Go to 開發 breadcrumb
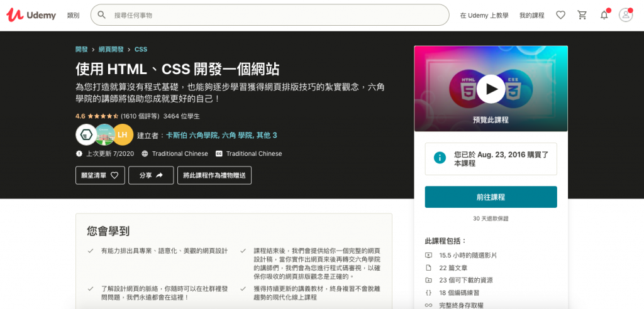Viewport: 644px width, 309px height. pos(81,49)
